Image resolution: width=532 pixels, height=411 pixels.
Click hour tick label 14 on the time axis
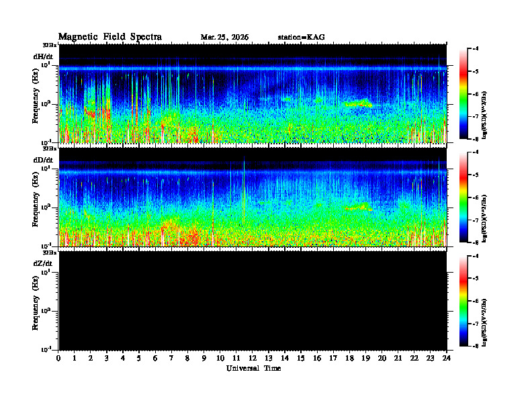tap(285, 359)
